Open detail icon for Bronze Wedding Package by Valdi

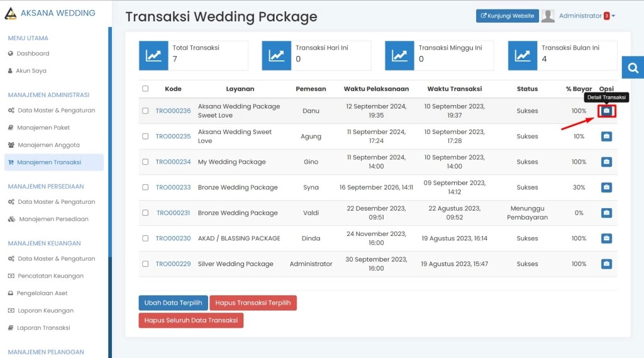pyautogui.click(x=606, y=213)
